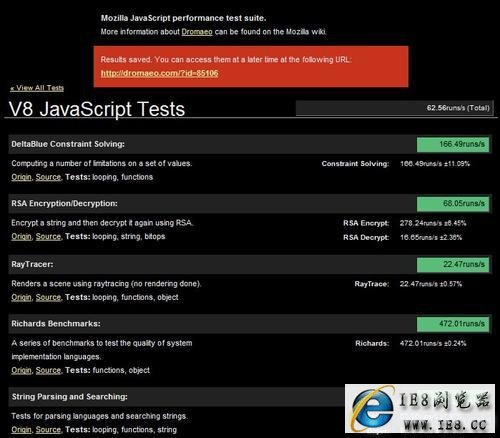Click the green 166.49runs/s result bar
500x438 pixels.
coord(453,144)
